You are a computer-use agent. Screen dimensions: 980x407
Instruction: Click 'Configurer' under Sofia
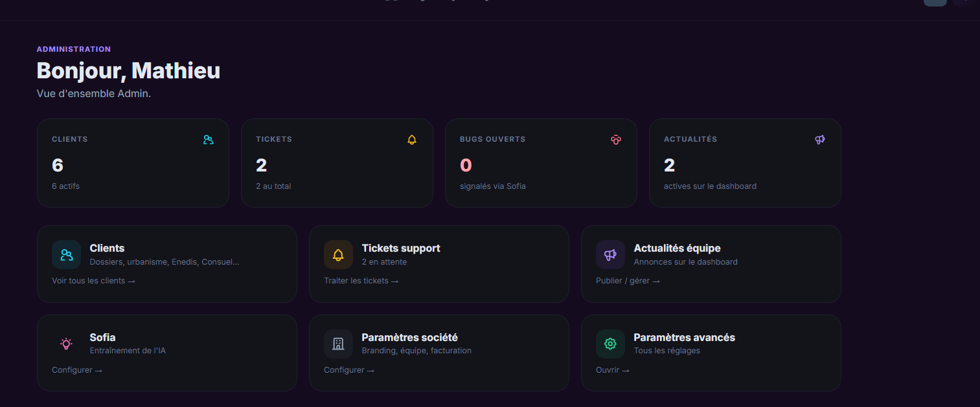coord(76,370)
